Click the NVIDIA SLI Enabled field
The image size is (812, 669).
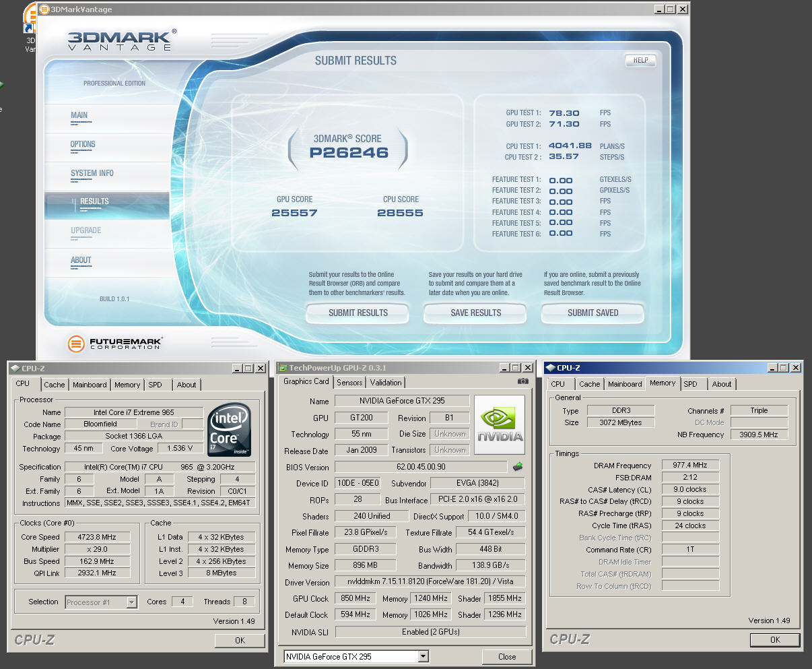pos(430,632)
